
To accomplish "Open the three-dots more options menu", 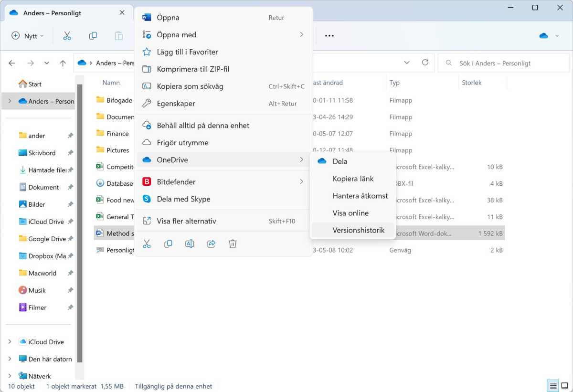I will [x=329, y=36].
